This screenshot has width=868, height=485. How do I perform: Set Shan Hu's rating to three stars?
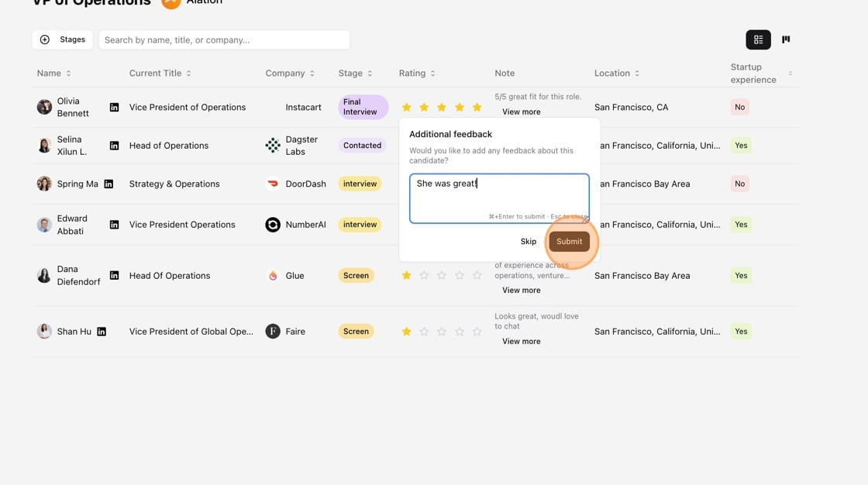click(x=442, y=332)
